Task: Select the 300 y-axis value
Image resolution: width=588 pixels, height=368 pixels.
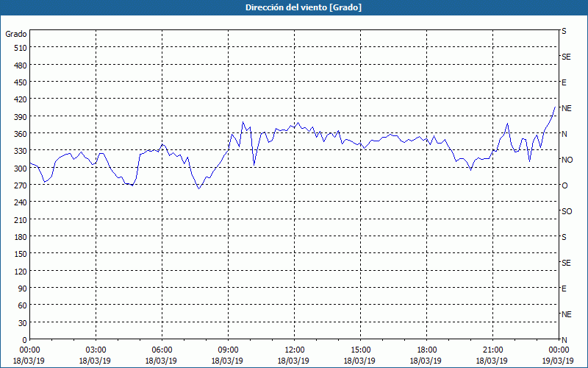Action: 21,169
